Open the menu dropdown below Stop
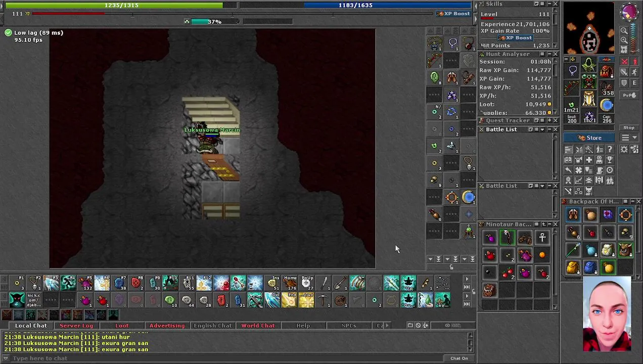Screen dimensions: 643x364 click(x=629, y=138)
